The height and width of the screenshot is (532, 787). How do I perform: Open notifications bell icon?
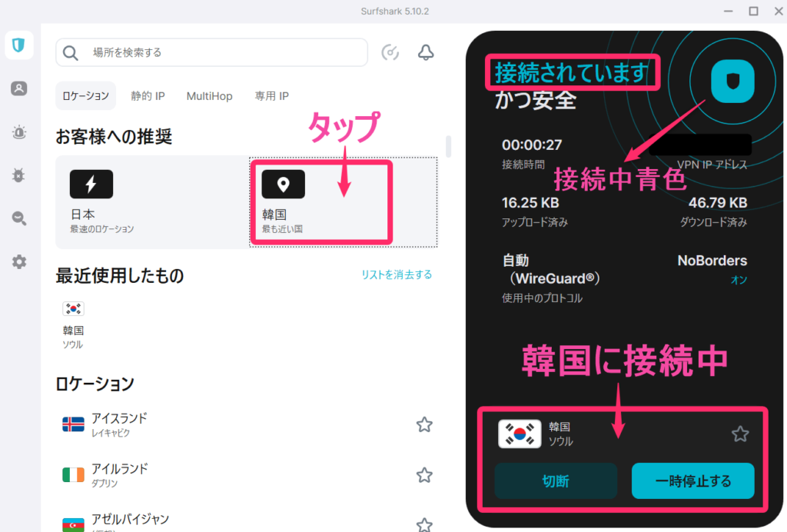click(426, 52)
